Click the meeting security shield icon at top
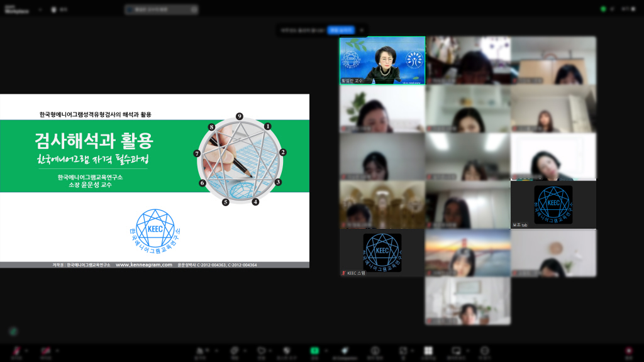 (x=53, y=9)
